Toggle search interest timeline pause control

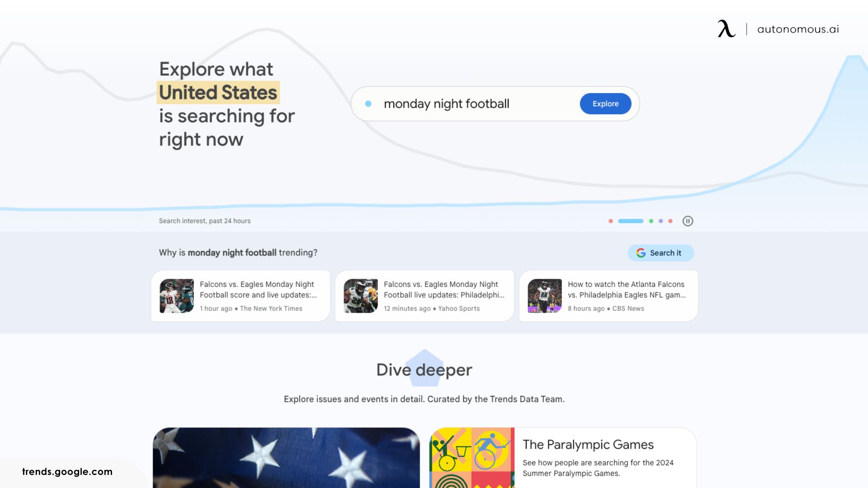[x=687, y=221]
